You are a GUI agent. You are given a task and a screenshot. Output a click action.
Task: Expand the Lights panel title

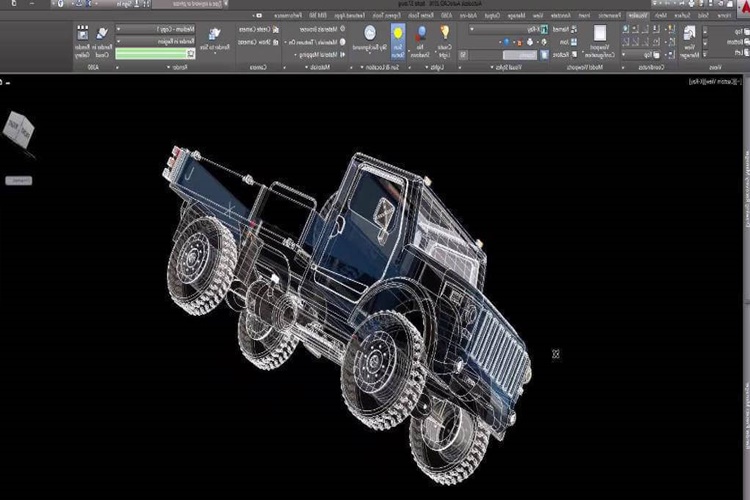[x=435, y=67]
